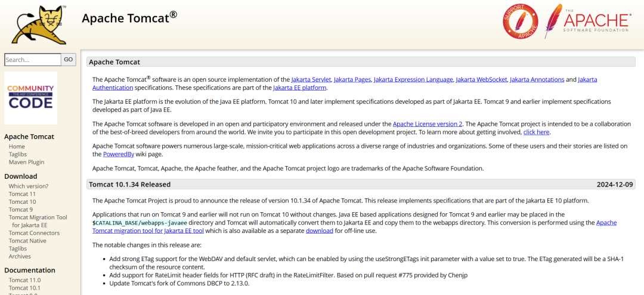This screenshot has width=644, height=295.
Task: Open Taglibs under Apache Tomcat section
Action: pos(18,154)
